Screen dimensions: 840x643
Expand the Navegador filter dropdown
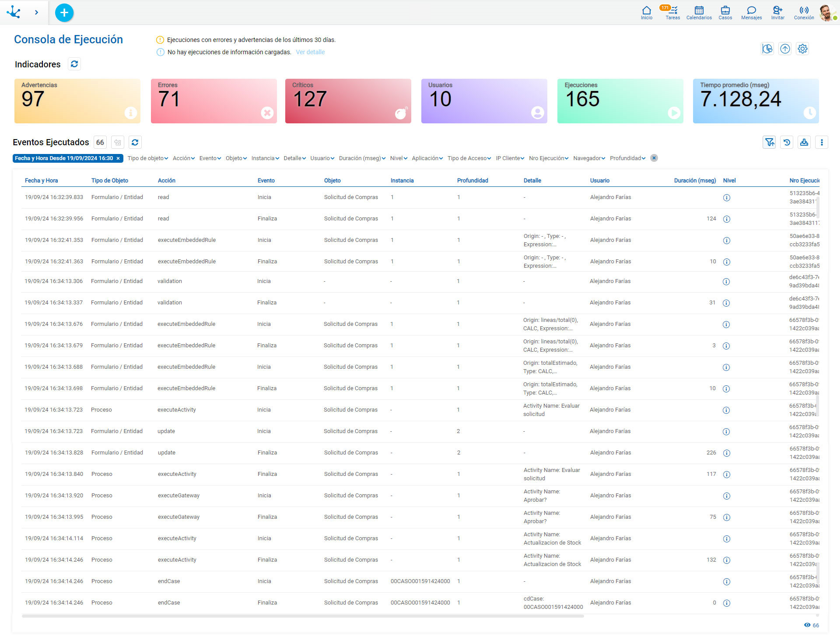[x=589, y=158]
